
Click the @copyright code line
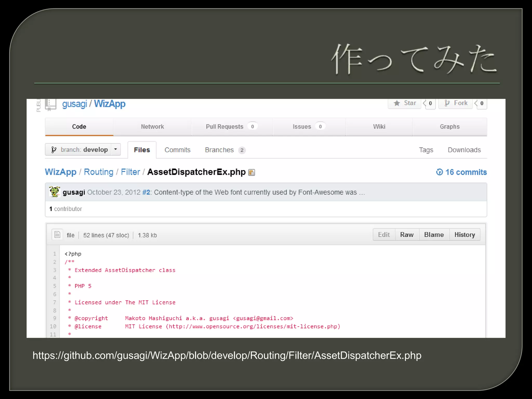pos(180,318)
